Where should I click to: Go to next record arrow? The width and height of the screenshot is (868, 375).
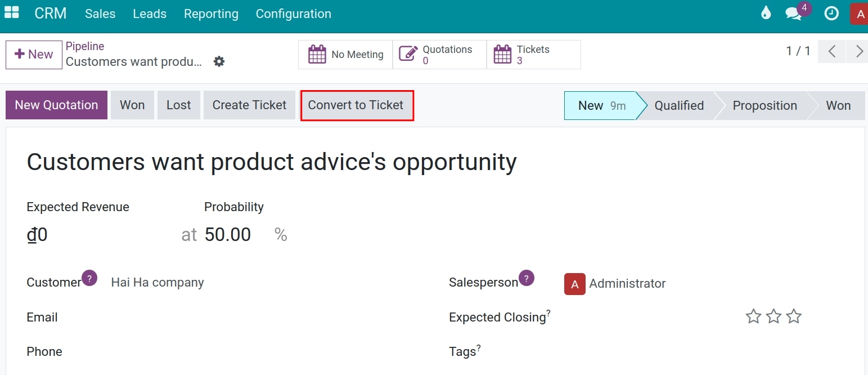click(x=858, y=51)
